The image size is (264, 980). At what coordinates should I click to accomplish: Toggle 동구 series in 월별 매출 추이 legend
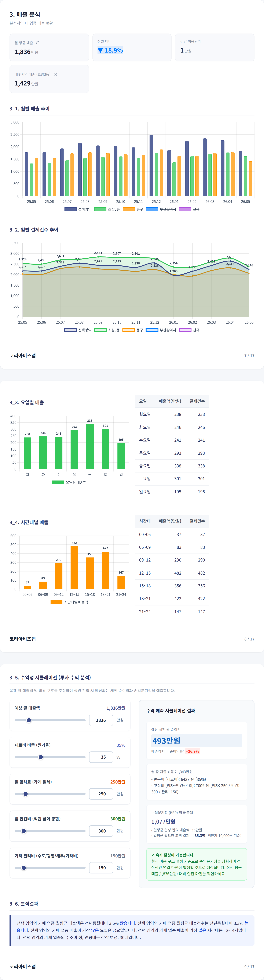tap(133, 209)
